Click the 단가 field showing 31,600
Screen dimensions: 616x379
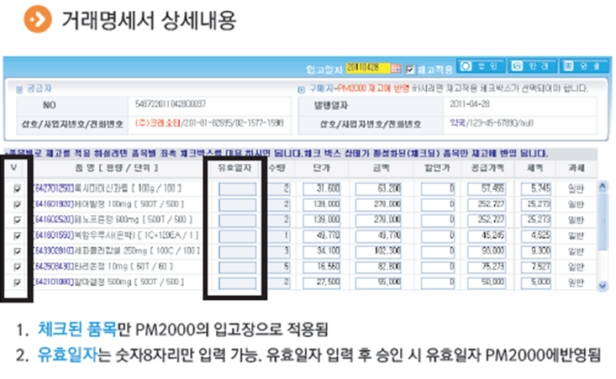[322, 189]
